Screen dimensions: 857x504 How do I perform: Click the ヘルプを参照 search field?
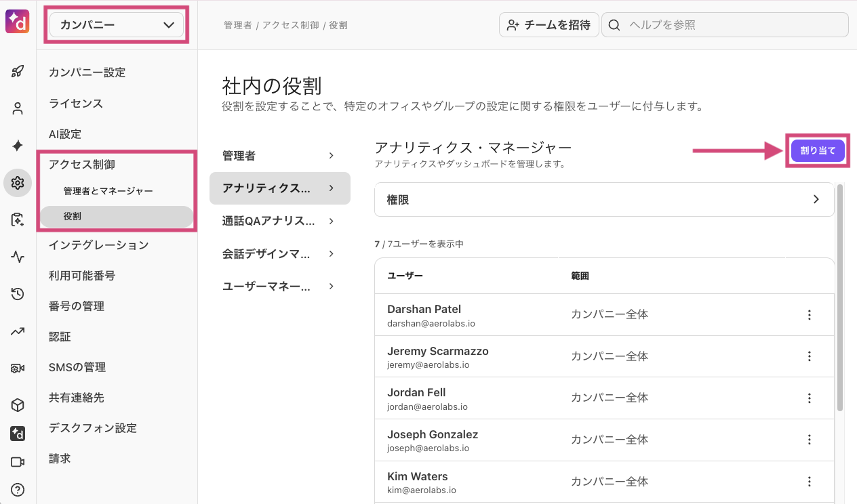[x=725, y=24]
